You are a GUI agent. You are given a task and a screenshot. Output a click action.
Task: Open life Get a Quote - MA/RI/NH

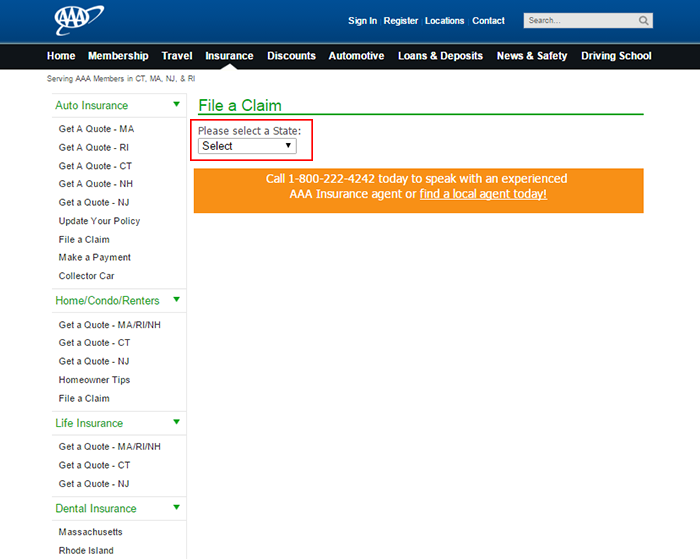point(109,447)
